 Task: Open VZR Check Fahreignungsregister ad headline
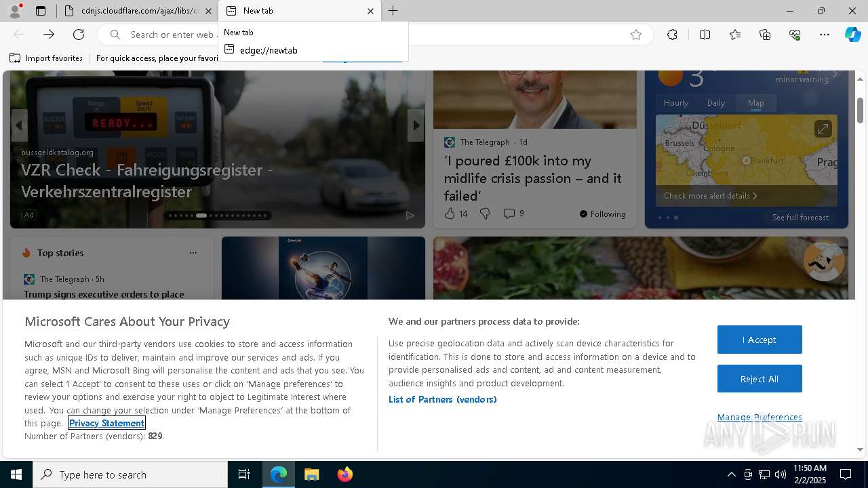[147, 180]
